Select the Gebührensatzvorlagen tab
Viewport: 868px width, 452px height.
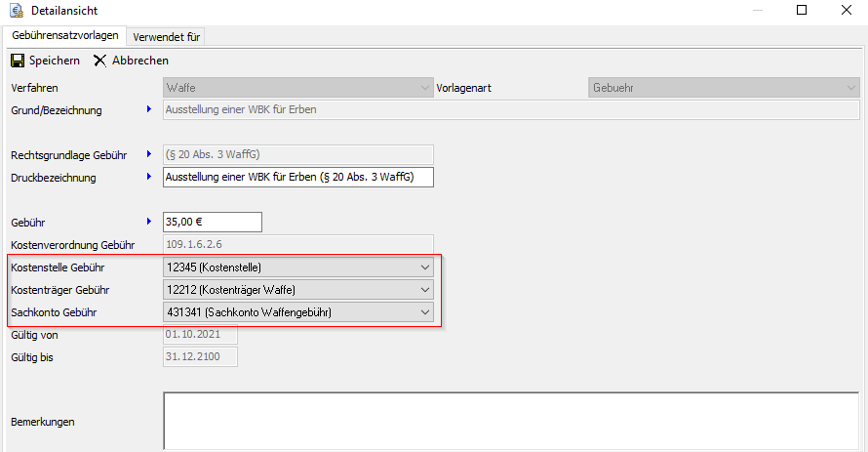tap(65, 36)
